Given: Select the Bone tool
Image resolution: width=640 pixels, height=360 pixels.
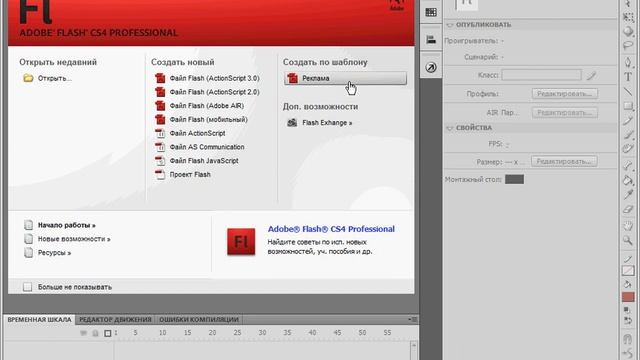Looking at the screenshot, I should [628, 165].
